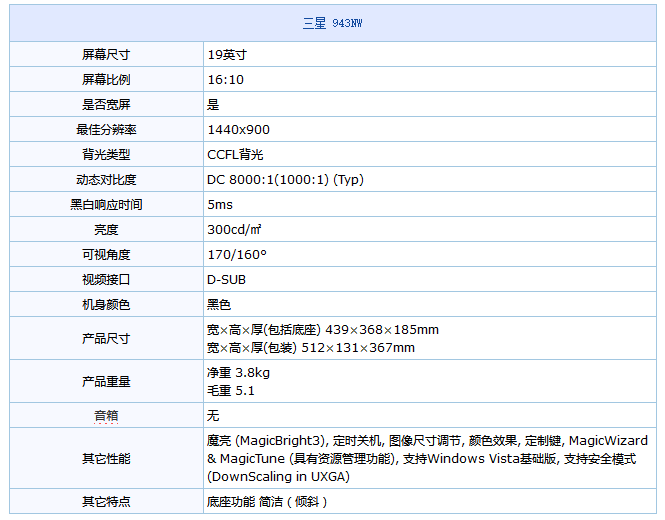Image resolution: width=665 pixels, height=520 pixels.
Task: Select the 19英寸 value
Action: 227,54
